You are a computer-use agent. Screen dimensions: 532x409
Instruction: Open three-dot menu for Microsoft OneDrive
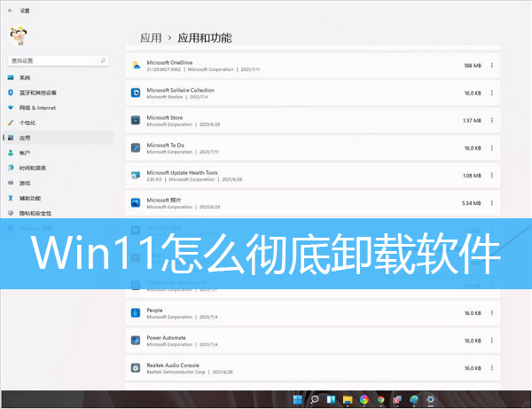click(x=491, y=65)
